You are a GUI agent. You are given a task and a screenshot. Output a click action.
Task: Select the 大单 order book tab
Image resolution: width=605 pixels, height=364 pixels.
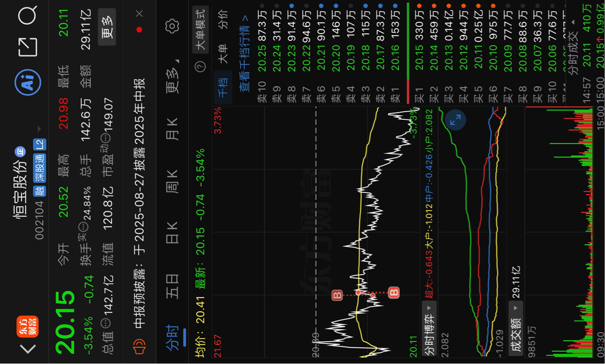coord(224,53)
